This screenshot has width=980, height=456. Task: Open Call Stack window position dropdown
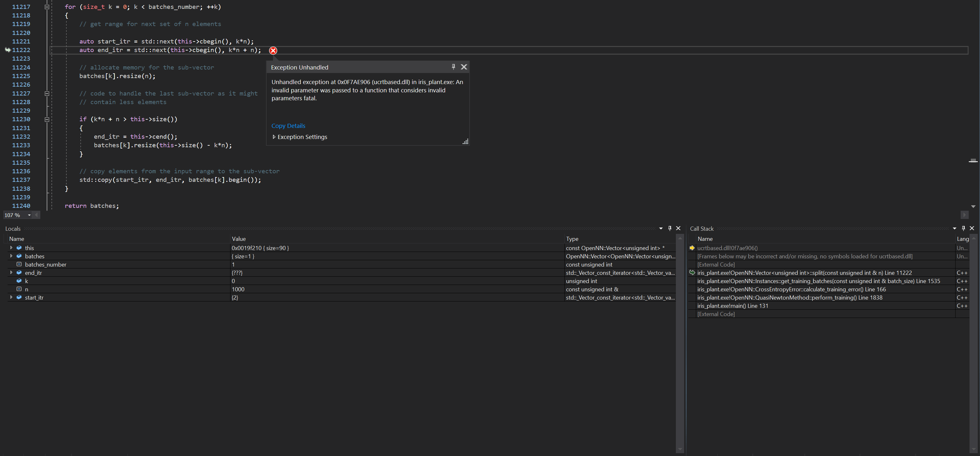(955, 228)
